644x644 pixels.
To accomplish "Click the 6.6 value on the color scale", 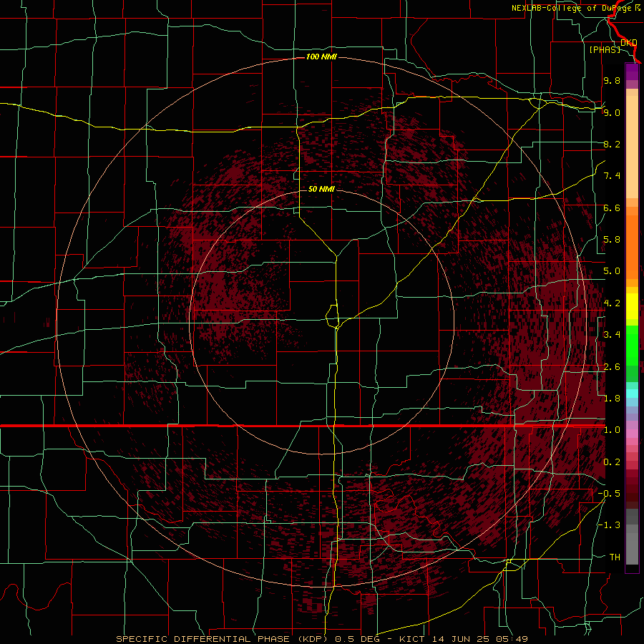I will pyautogui.click(x=612, y=208).
